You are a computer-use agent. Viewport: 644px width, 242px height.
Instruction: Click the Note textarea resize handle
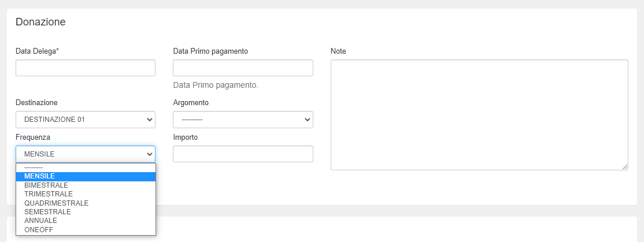(625, 167)
